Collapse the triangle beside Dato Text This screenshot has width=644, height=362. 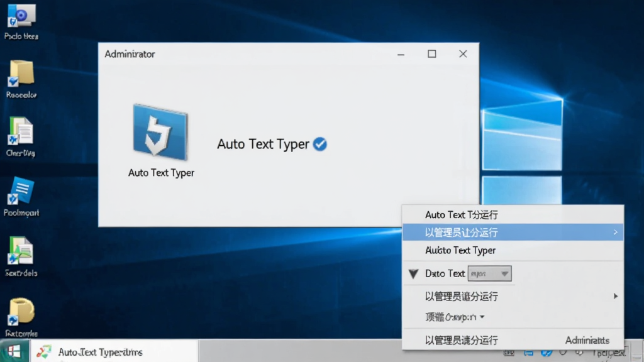(x=414, y=274)
